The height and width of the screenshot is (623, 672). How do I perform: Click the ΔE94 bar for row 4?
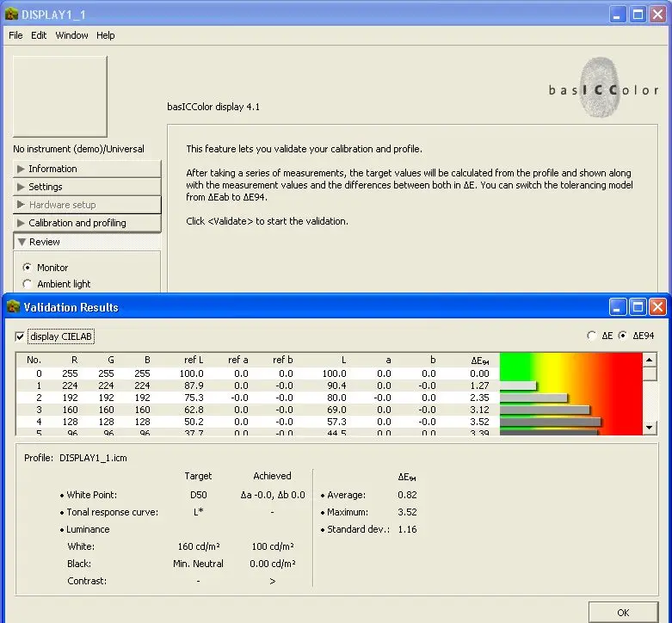pos(551,422)
